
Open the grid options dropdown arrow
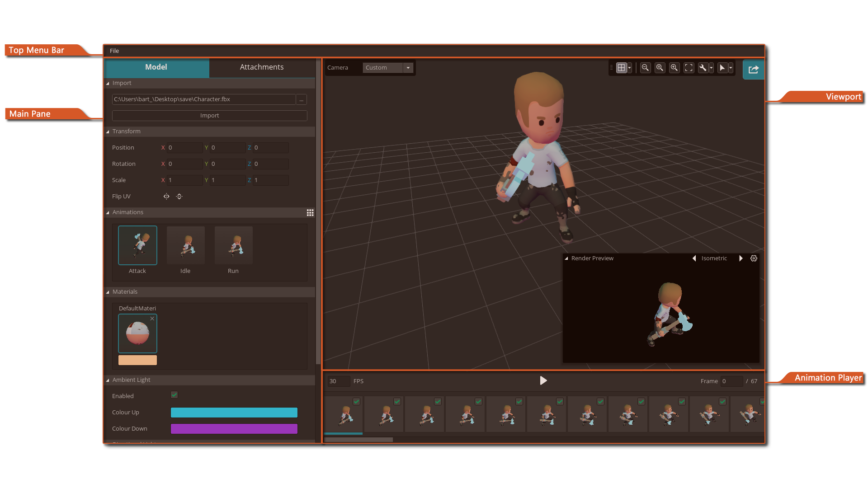pyautogui.click(x=629, y=68)
